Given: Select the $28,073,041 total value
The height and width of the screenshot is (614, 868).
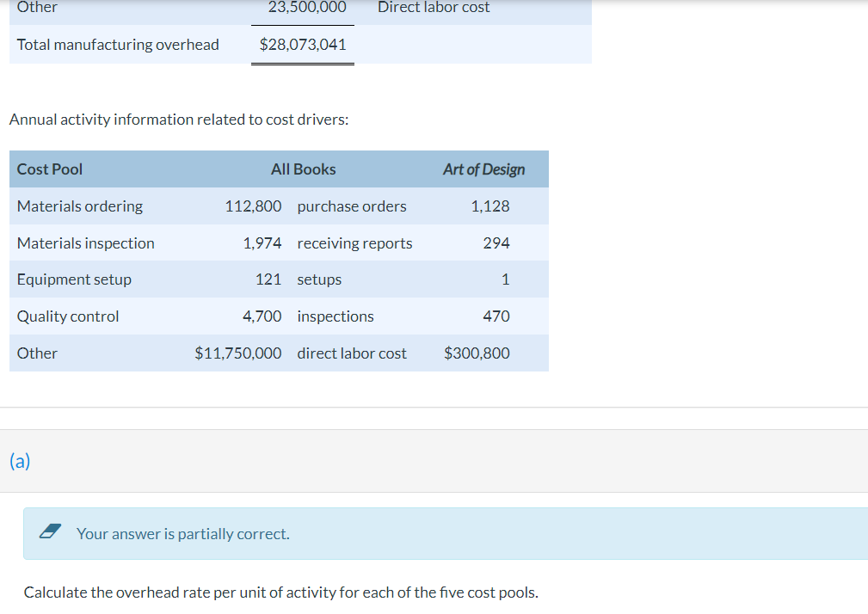Looking at the screenshot, I should (303, 45).
